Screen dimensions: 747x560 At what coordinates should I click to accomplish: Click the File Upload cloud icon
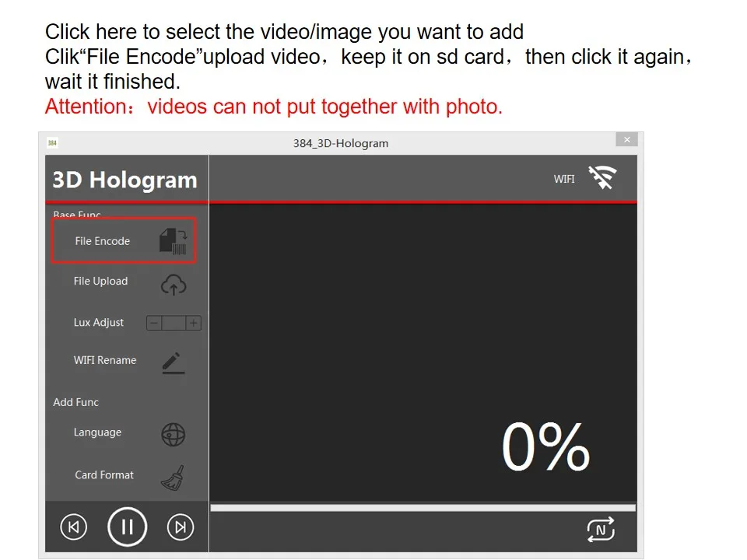point(174,285)
